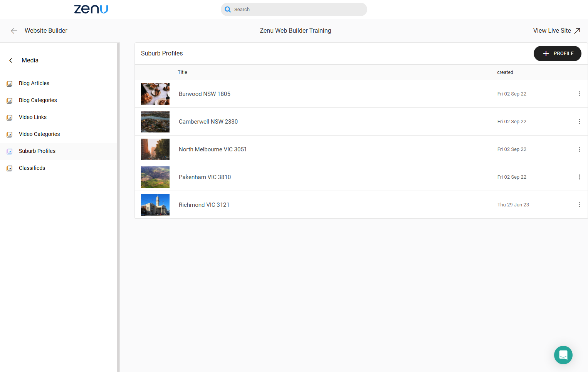Open options menu for Richmond VIC 3121

click(x=580, y=205)
